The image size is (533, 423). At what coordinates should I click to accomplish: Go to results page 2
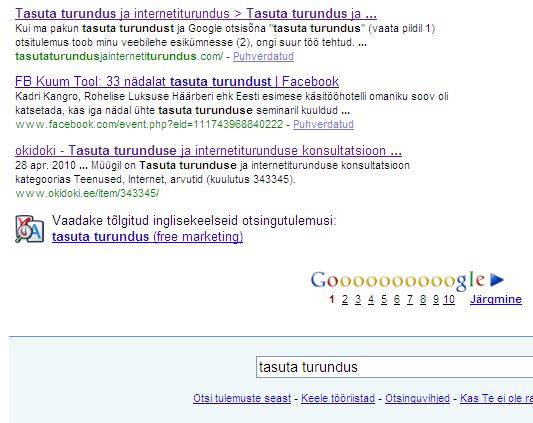point(345,299)
